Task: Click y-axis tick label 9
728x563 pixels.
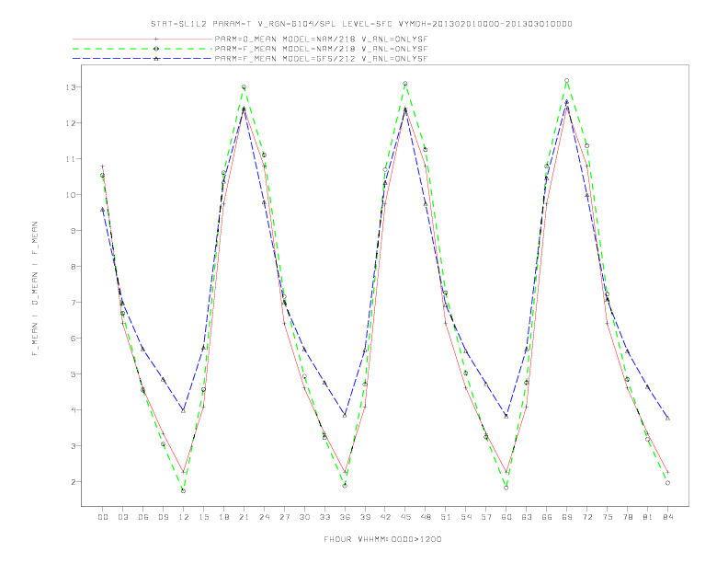Action: [74, 230]
